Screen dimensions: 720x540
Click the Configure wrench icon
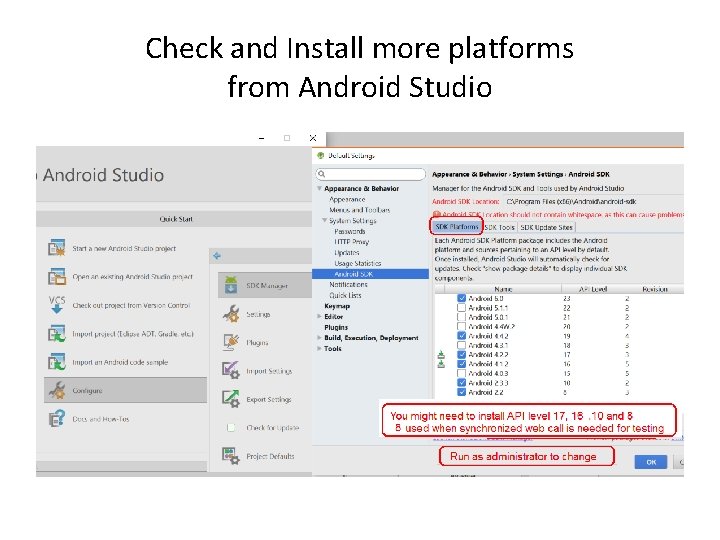click(57, 390)
